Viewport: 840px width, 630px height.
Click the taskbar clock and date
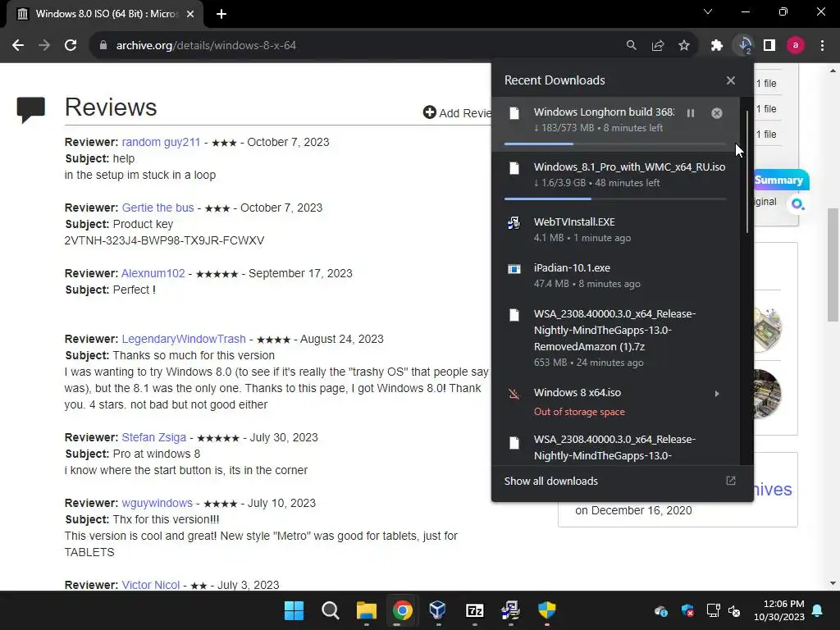(779, 610)
